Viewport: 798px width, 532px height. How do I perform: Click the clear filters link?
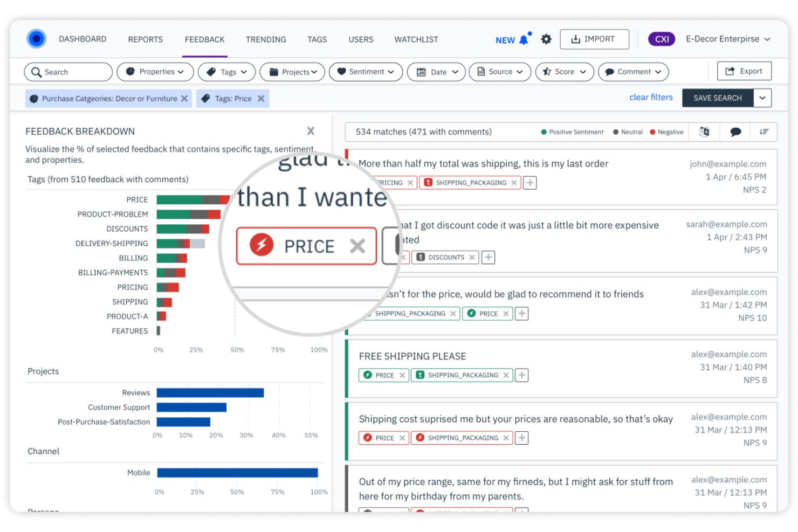point(650,97)
